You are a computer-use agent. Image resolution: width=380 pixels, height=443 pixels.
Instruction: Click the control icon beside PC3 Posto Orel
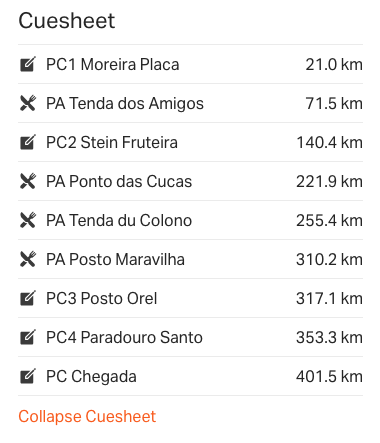pos(28,298)
